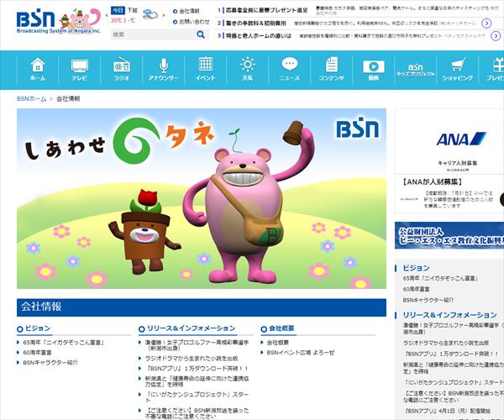Open main list link BSNキャラクター紹介
The width and height of the screenshot is (504, 420).
(x=50, y=363)
